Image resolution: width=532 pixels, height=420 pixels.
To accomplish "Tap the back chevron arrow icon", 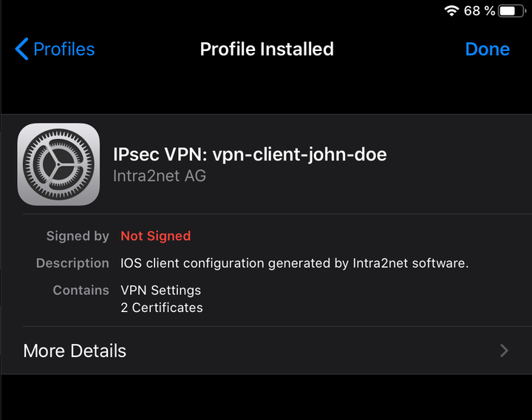I will click(21, 49).
